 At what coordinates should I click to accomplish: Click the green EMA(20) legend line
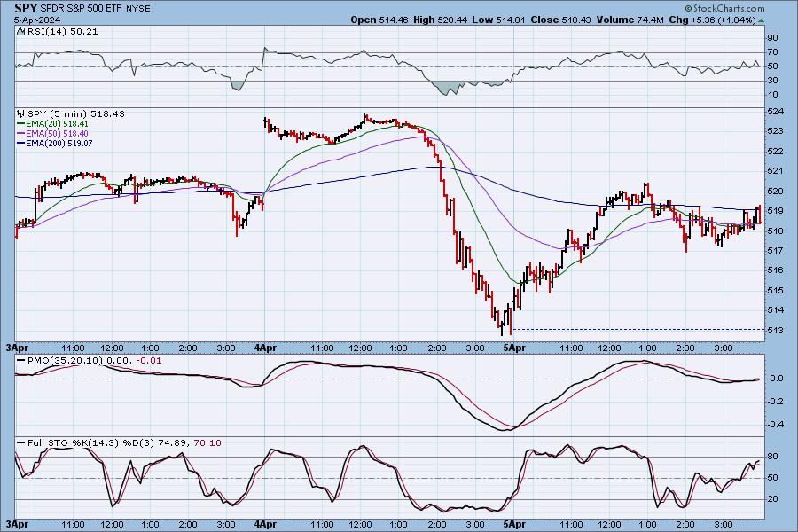coord(21,124)
